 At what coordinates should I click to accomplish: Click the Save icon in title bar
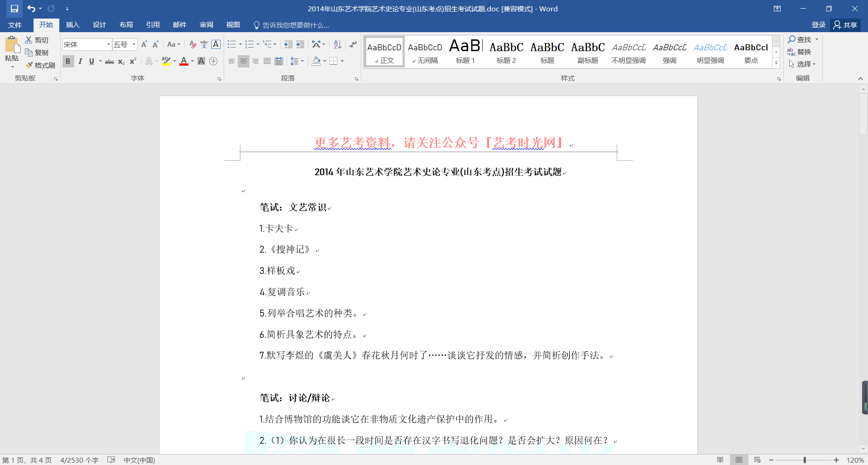click(x=14, y=9)
